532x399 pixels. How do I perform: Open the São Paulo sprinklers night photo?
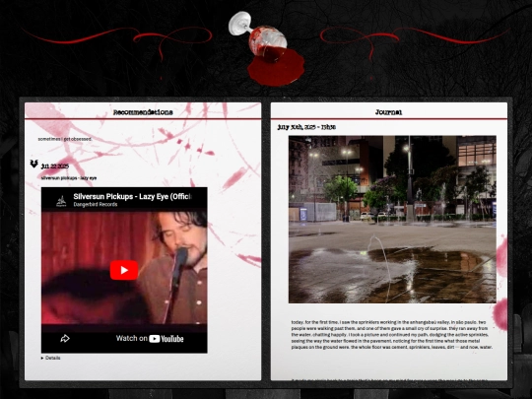point(392,219)
